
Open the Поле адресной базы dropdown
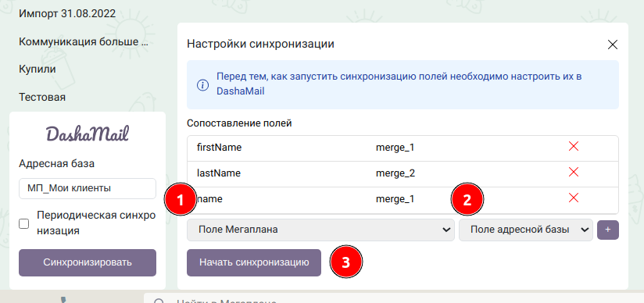[526, 230]
